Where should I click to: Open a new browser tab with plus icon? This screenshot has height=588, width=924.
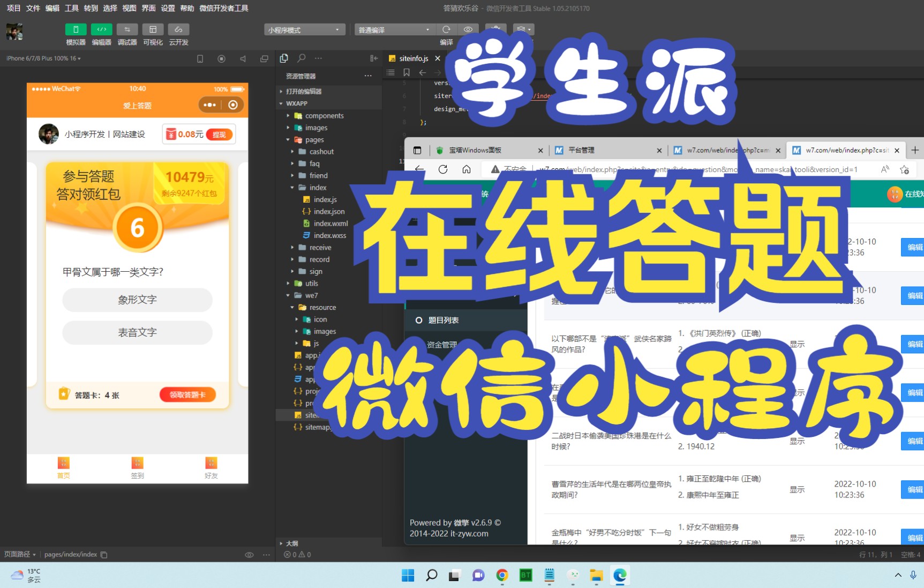pos(915,151)
